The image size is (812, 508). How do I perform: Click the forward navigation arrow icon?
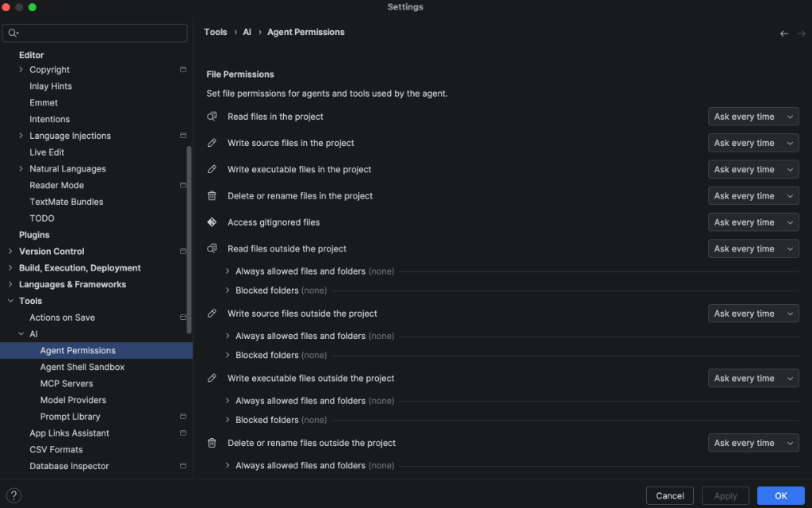click(x=801, y=33)
